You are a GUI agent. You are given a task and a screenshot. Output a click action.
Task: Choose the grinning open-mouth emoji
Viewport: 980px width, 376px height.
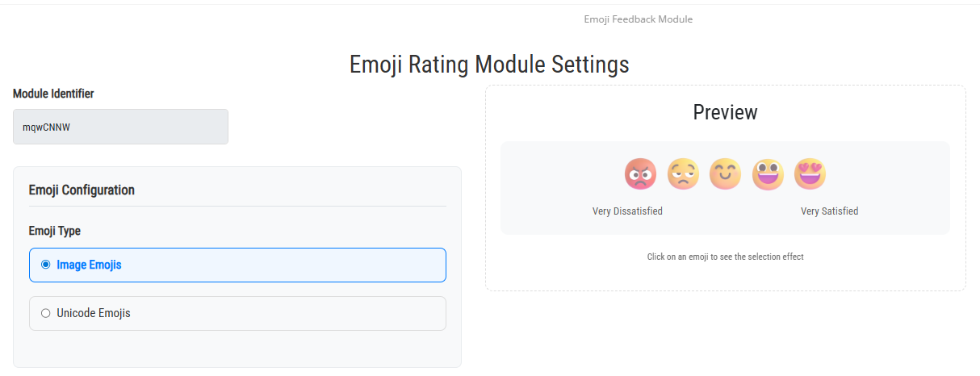point(768,173)
